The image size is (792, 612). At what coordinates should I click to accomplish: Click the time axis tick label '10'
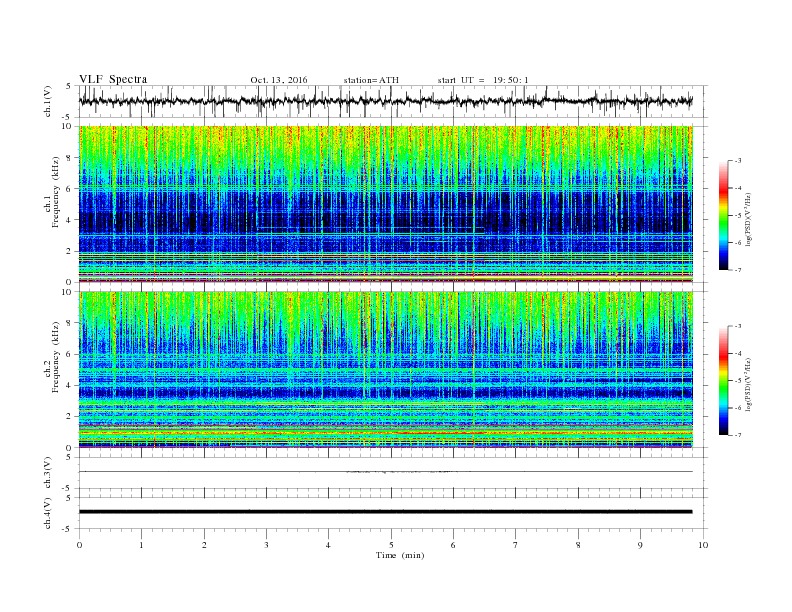coord(703,545)
